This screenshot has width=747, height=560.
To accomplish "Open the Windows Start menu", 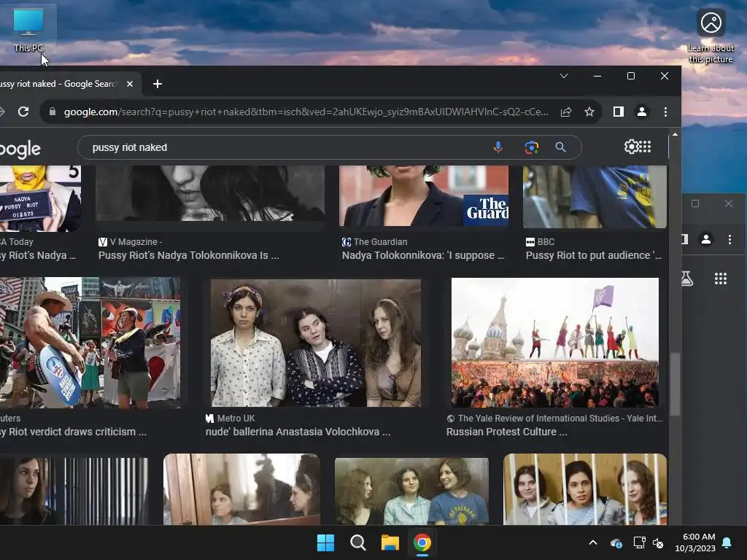I will coord(326,542).
